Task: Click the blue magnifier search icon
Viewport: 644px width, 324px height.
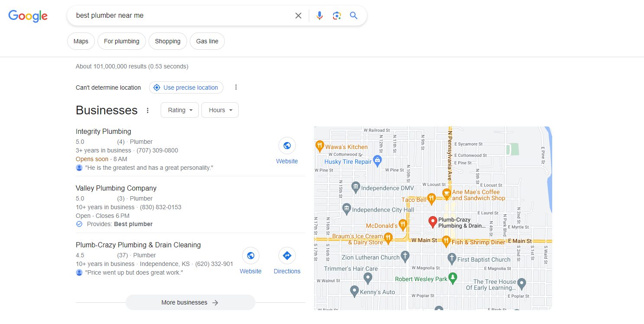Action: pyautogui.click(x=354, y=16)
